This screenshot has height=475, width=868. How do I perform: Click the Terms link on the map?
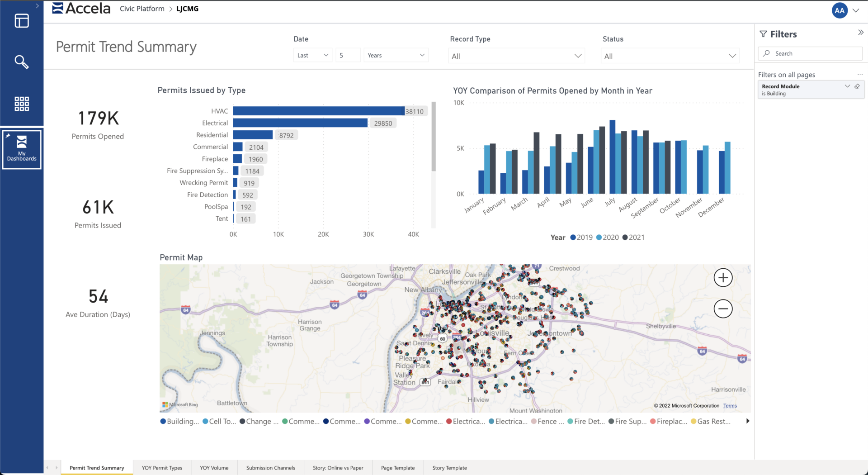730,406
